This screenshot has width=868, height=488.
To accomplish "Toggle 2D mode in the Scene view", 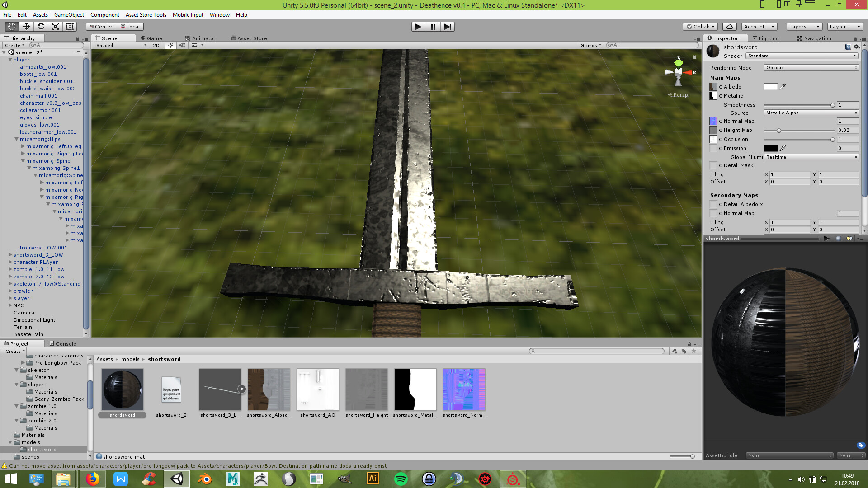I will [x=156, y=45].
